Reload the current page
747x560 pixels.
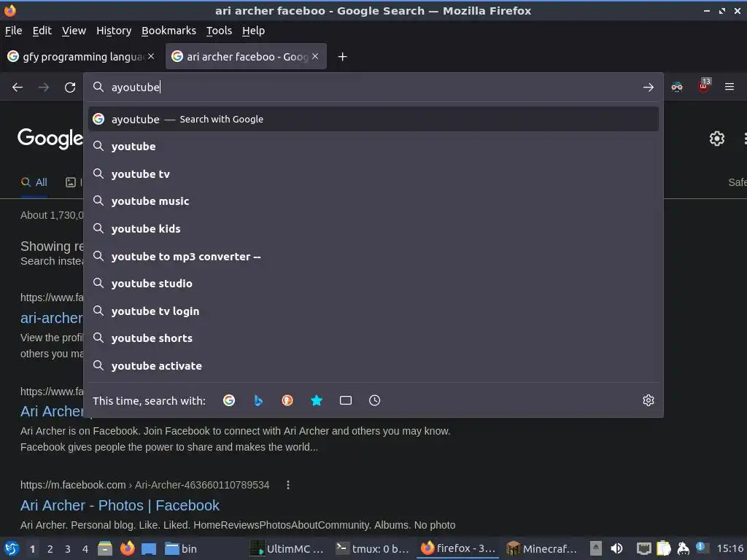coord(70,87)
